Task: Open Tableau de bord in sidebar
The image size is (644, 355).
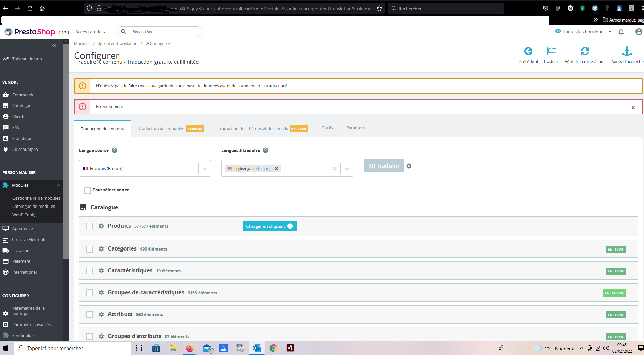Action: 28,59
